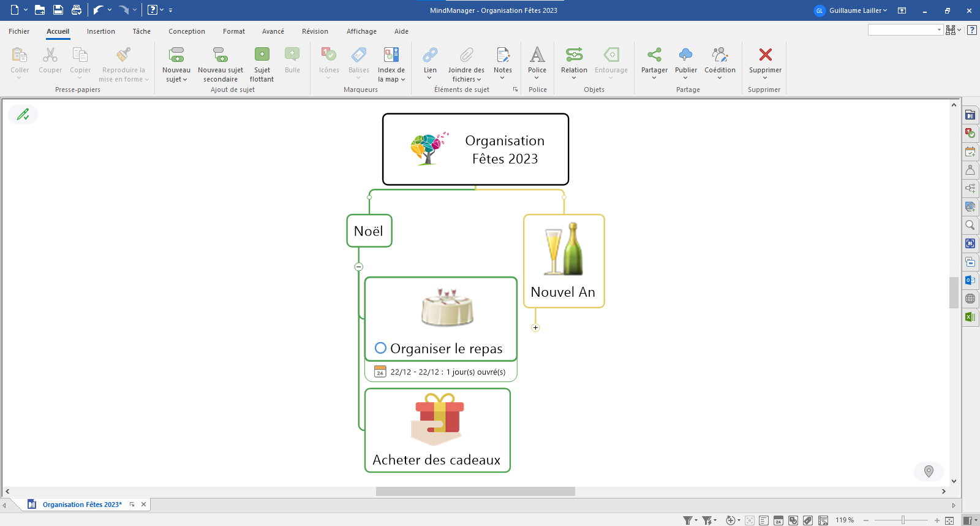Click the green pen icon on canvas
This screenshot has height=526, width=980.
click(x=23, y=115)
